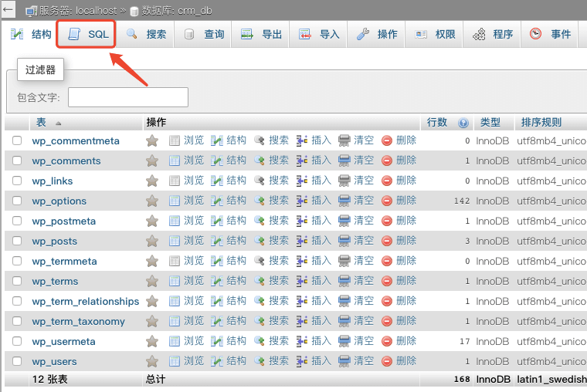This screenshot has height=392, width=587.
Task: Click red delete icon for wp_users
Action: [x=387, y=361]
